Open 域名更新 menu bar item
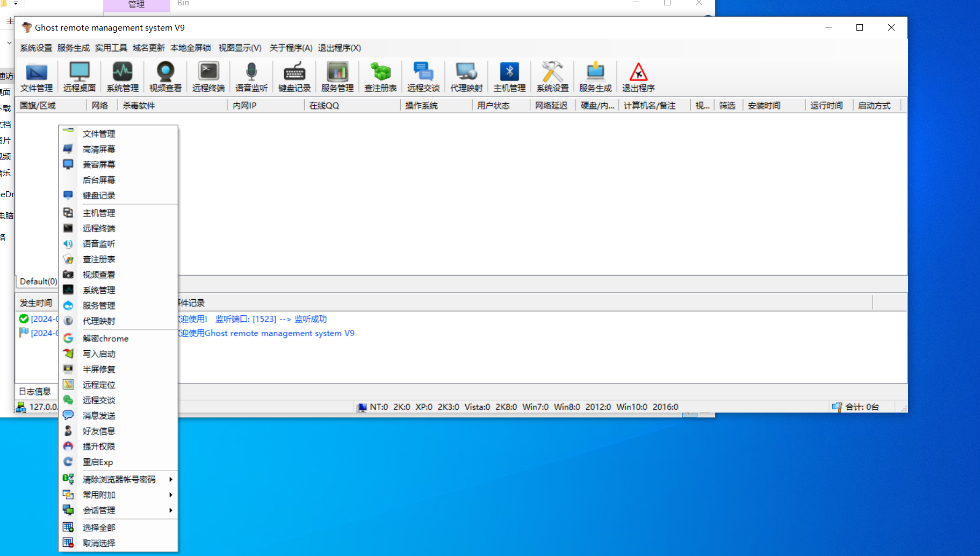This screenshot has height=556, width=980. pyautogui.click(x=149, y=48)
